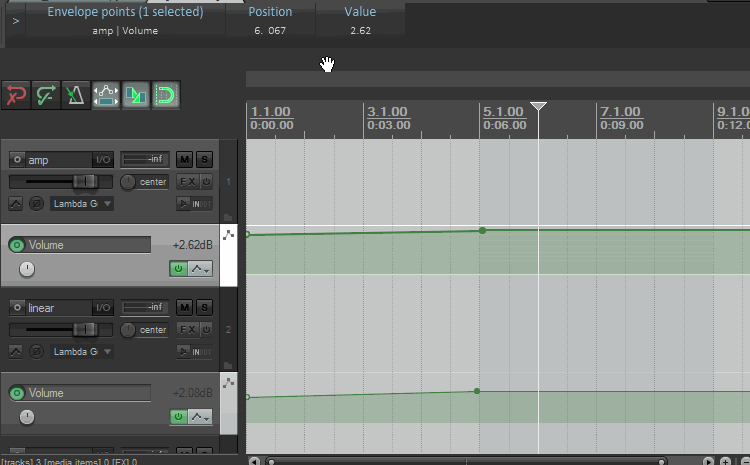750x465 pixels.
Task: Open envelope/automation panel for amp track
Action: 15,204
